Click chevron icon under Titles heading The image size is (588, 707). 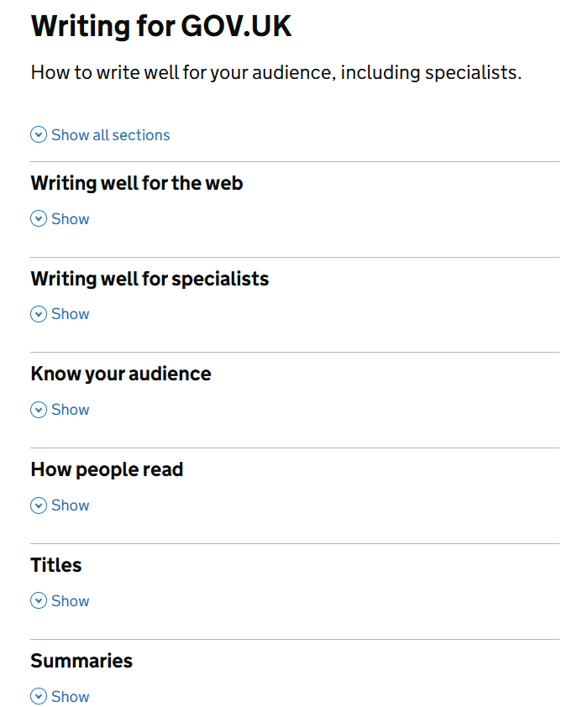(39, 601)
